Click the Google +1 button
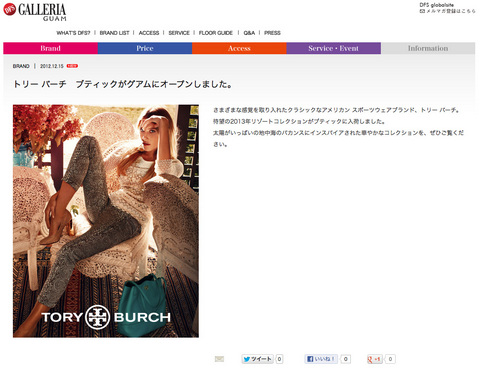The width and height of the screenshot is (480, 379). click(375, 359)
